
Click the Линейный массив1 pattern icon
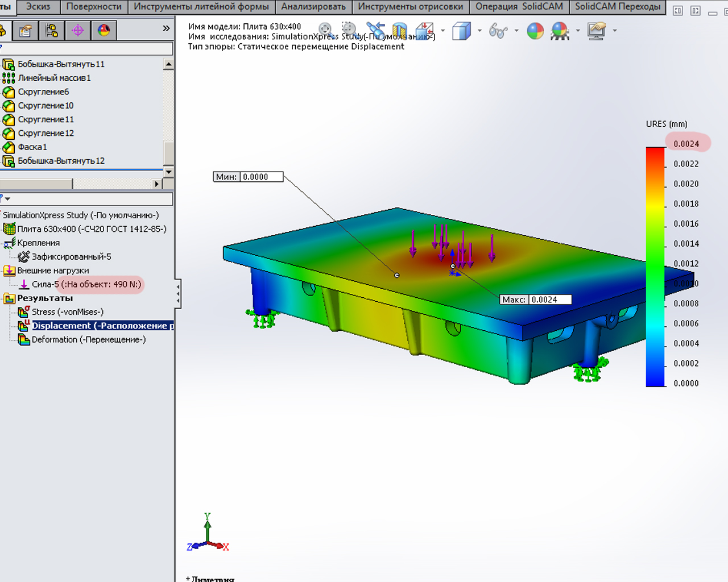(9, 78)
